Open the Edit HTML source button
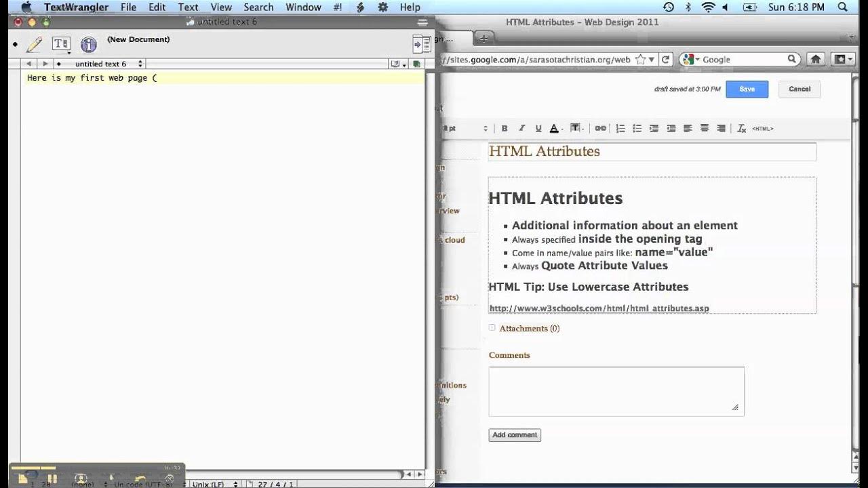This screenshot has height=488, width=868. pos(762,128)
